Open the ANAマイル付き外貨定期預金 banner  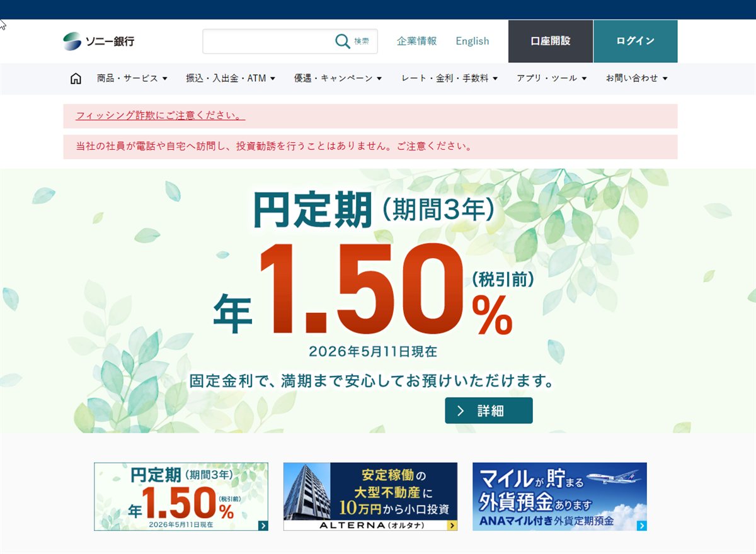[x=560, y=497]
